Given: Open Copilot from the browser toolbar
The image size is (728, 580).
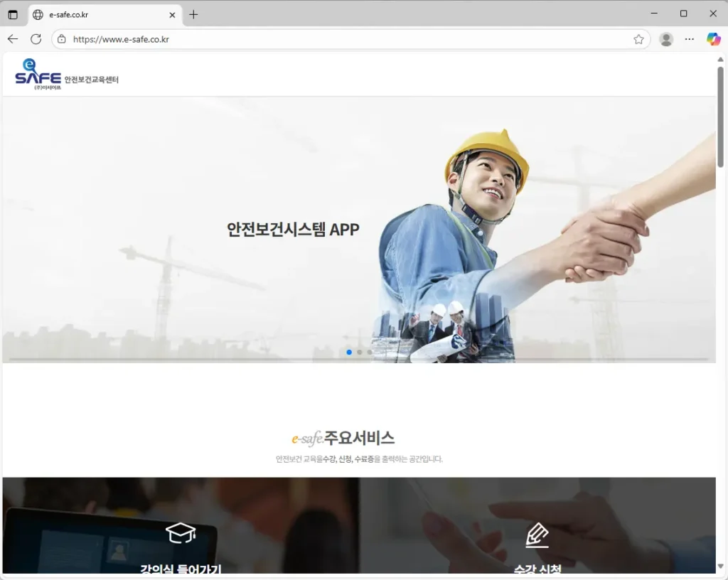Looking at the screenshot, I should (714, 39).
